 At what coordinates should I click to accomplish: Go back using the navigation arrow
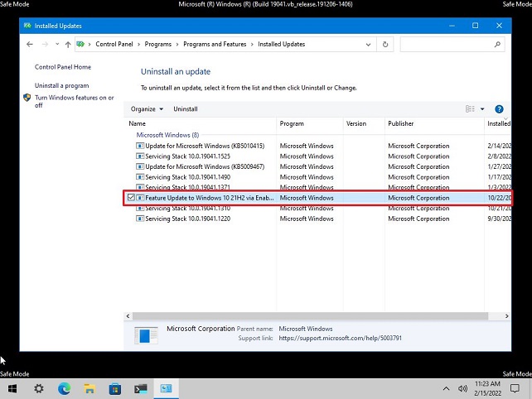pyautogui.click(x=30, y=45)
